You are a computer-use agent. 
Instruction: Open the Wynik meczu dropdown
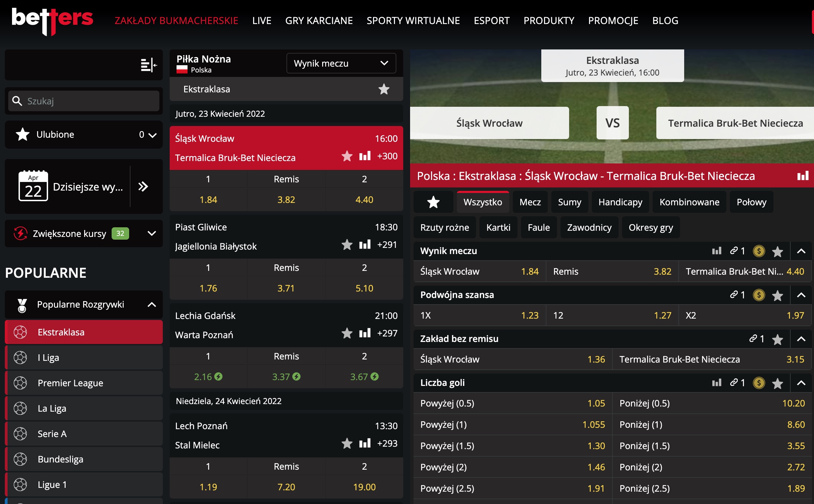(x=341, y=64)
